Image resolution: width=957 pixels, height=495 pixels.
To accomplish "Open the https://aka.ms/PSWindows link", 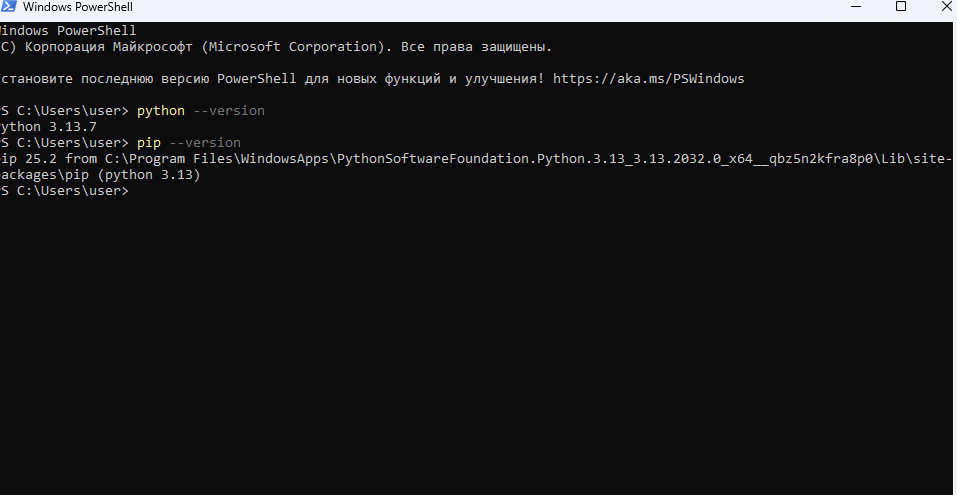I will tap(649, 79).
